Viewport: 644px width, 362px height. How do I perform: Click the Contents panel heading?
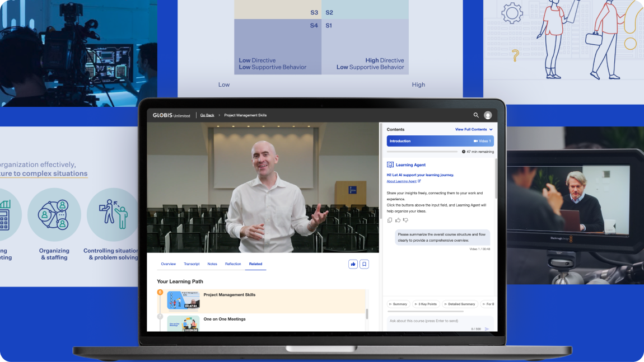coord(395,129)
